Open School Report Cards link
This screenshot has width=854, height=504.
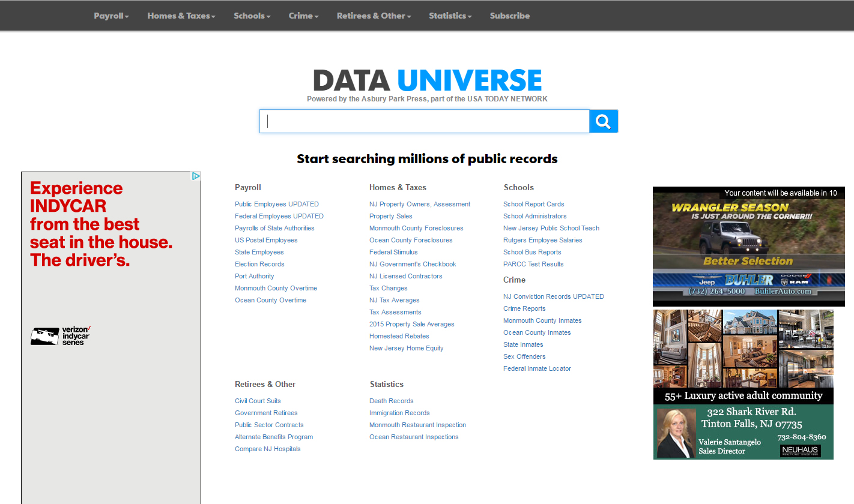coord(534,204)
